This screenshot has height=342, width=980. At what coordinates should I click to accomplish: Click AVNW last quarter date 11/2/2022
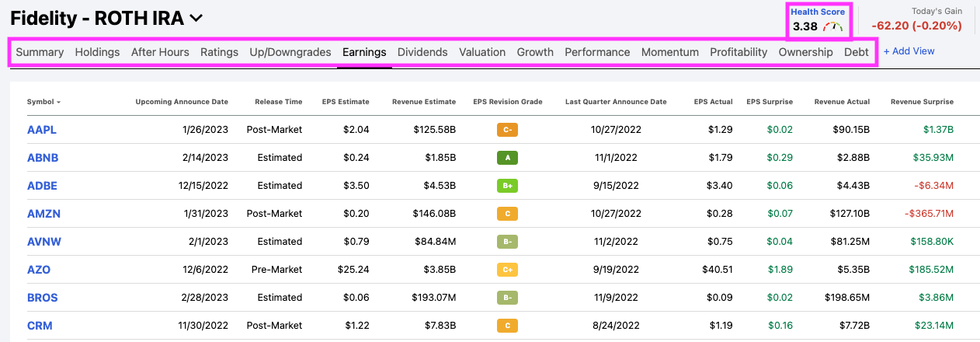coord(616,242)
